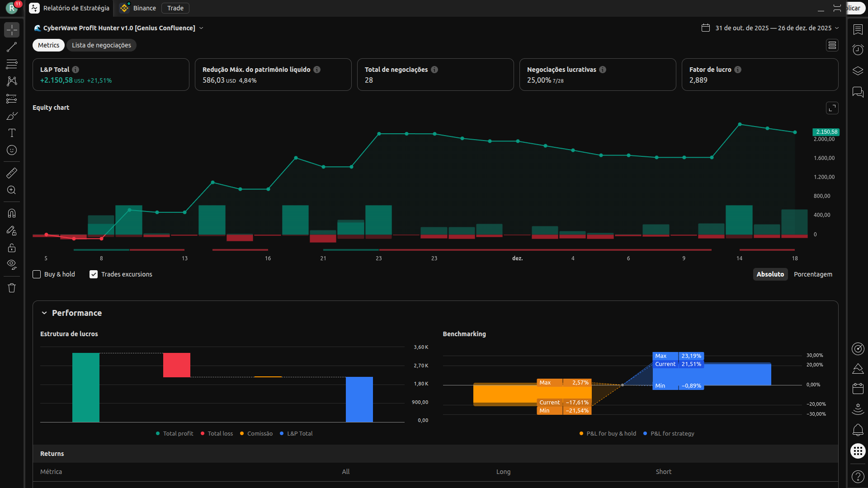Open the alerts clock icon

(x=858, y=50)
